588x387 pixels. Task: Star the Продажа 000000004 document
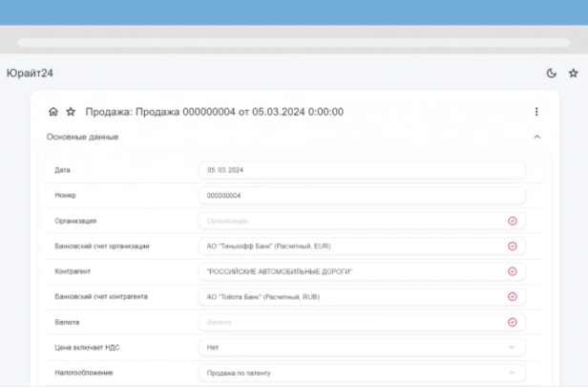pos(71,113)
